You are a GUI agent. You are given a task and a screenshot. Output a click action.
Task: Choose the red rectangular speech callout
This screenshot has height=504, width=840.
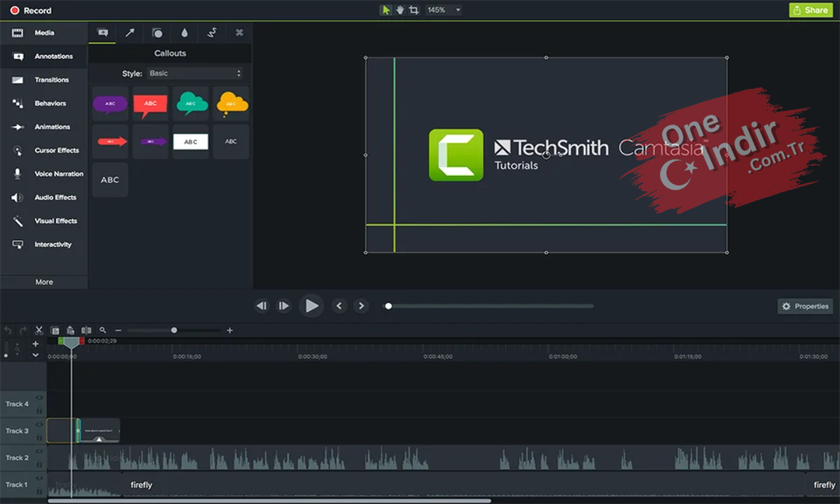150,104
